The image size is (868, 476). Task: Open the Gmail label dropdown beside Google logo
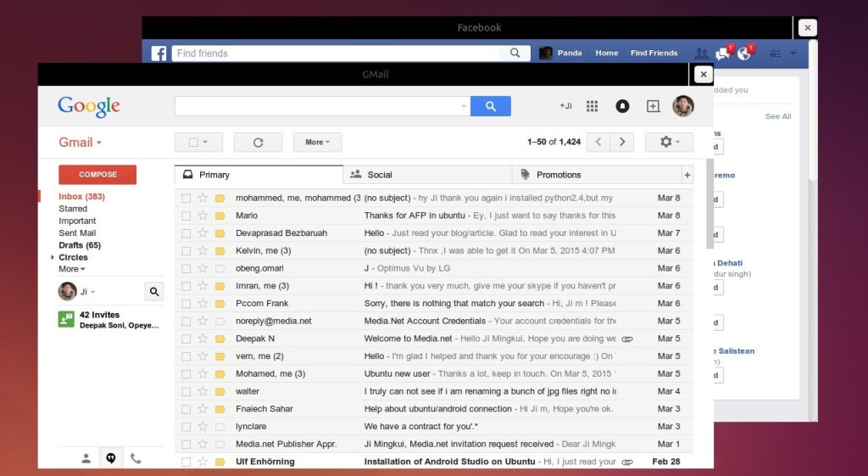pos(81,143)
